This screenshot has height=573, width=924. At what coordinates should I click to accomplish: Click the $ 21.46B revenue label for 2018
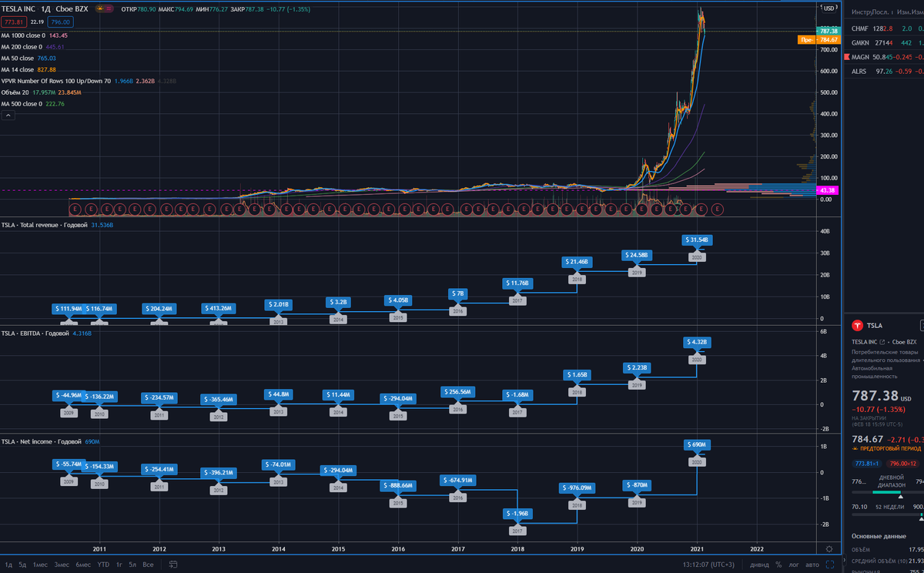pyautogui.click(x=577, y=262)
